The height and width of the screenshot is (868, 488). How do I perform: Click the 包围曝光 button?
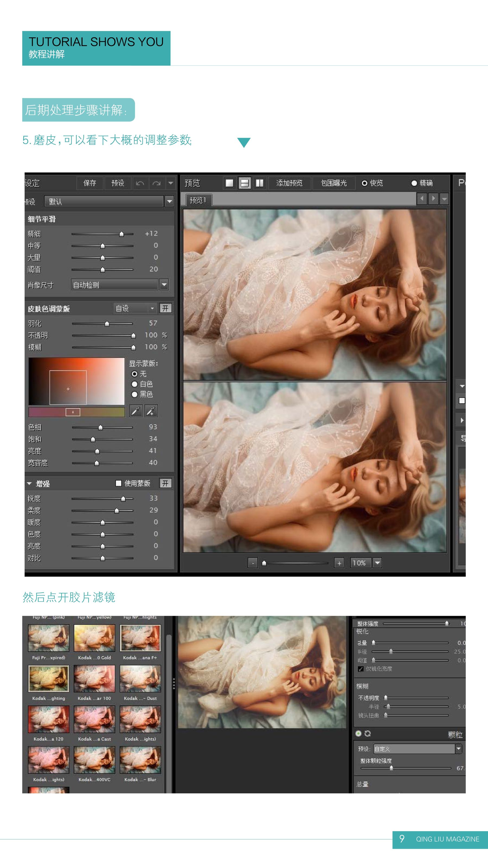334,183
